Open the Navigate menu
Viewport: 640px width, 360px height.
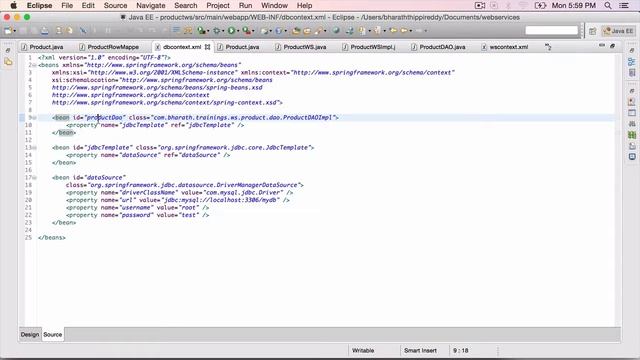(151, 6)
